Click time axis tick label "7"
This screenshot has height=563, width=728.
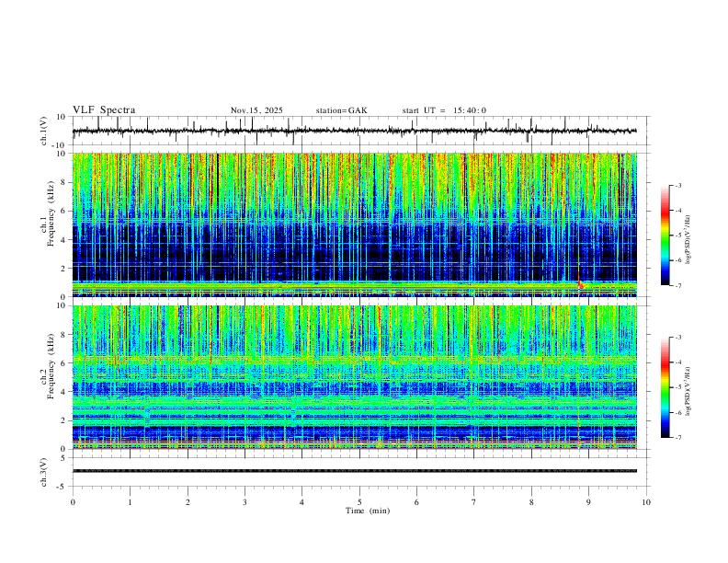pos(474,502)
